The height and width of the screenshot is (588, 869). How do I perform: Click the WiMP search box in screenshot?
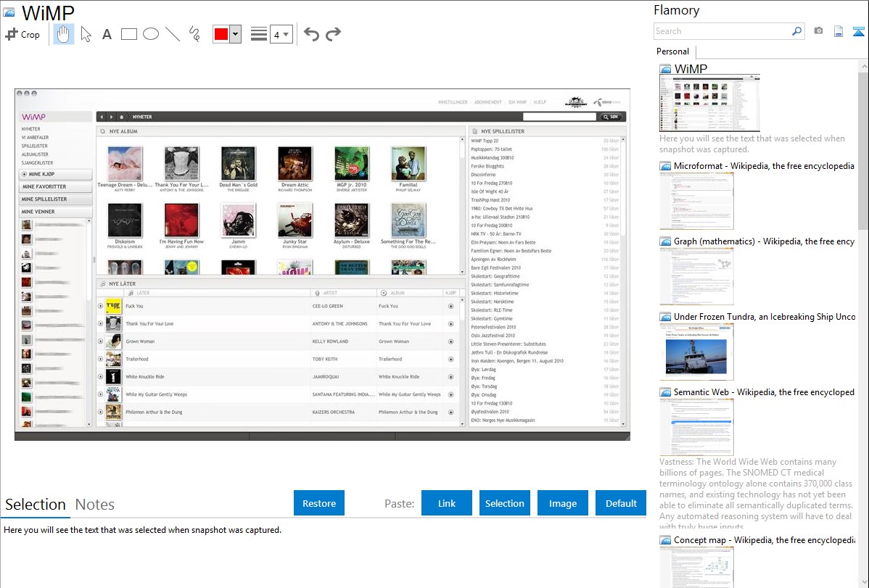[559, 117]
